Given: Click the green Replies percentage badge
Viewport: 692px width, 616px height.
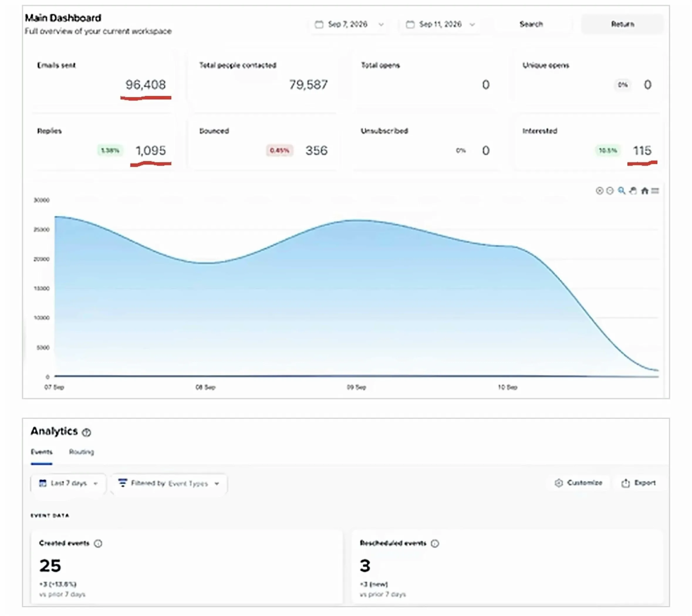Looking at the screenshot, I should point(110,150).
